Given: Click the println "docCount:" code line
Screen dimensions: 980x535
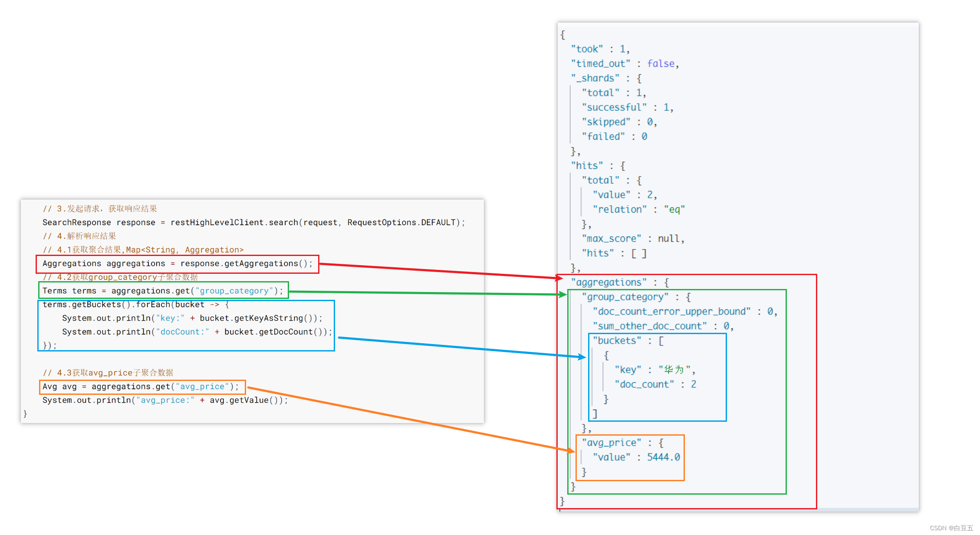Looking at the screenshot, I should (x=197, y=332).
